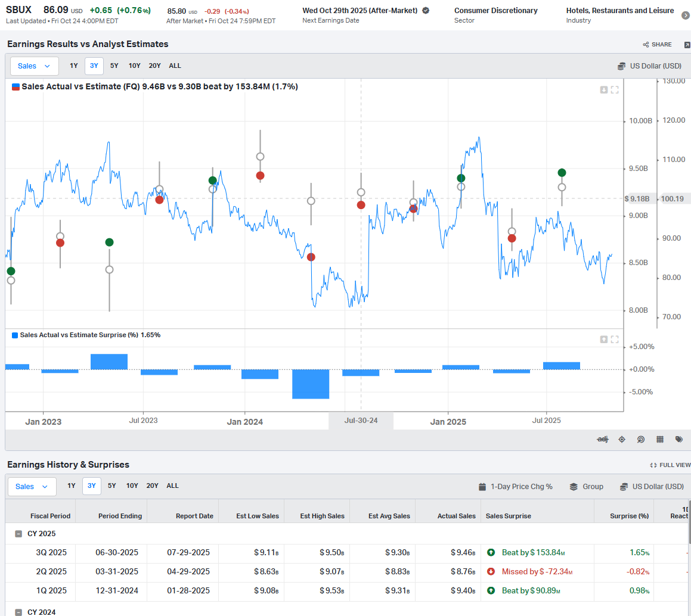Image resolution: width=691 pixels, height=616 pixels.
Task: Open the history table's Sales metric dropdown
Action: coord(32,487)
